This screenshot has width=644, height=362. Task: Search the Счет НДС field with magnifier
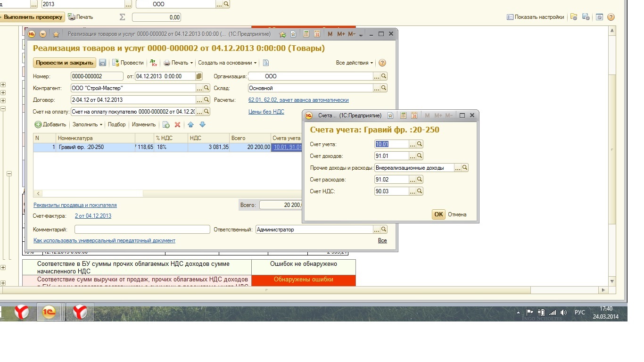pos(420,191)
